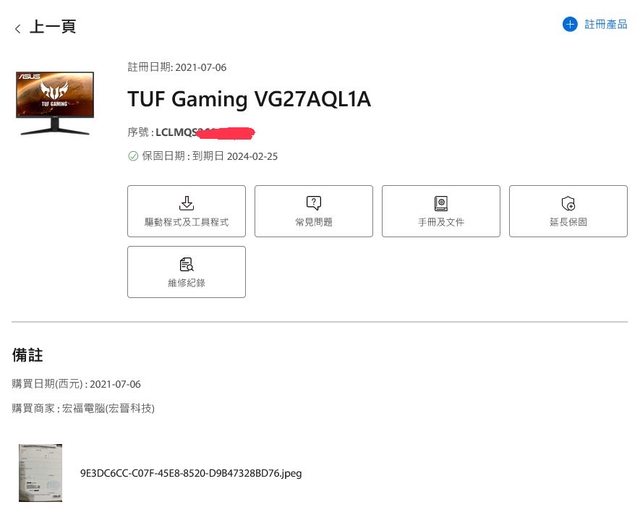Screen dimensions: 640x515
Task: Open the 手冊及文件 button
Action: [x=441, y=211]
